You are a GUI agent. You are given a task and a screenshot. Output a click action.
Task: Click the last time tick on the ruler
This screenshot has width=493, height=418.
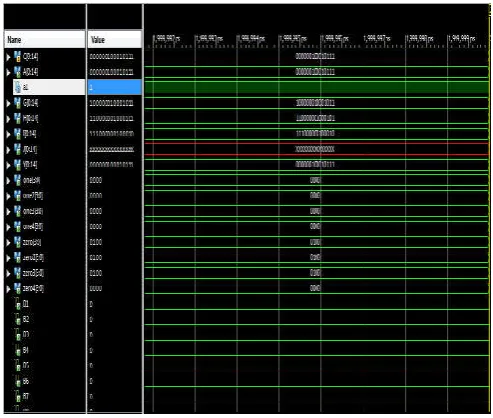(x=461, y=38)
